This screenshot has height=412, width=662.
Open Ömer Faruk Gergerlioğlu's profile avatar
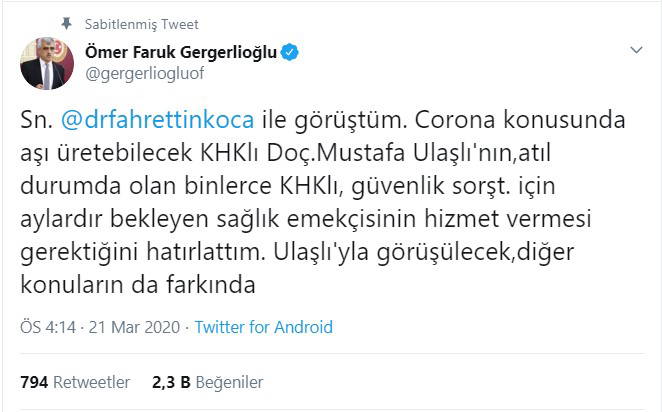(x=45, y=63)
